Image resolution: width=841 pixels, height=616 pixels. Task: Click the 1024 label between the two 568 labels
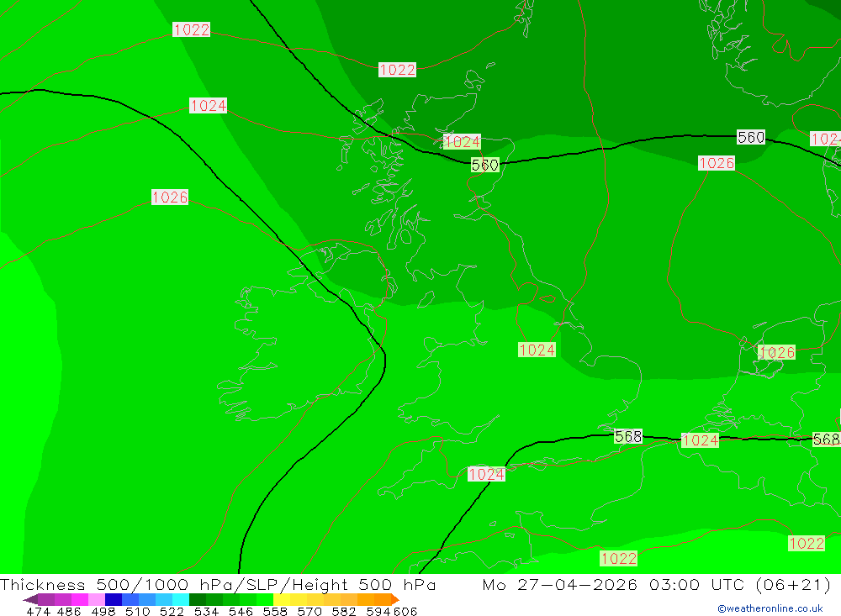[x=700, y=440]
